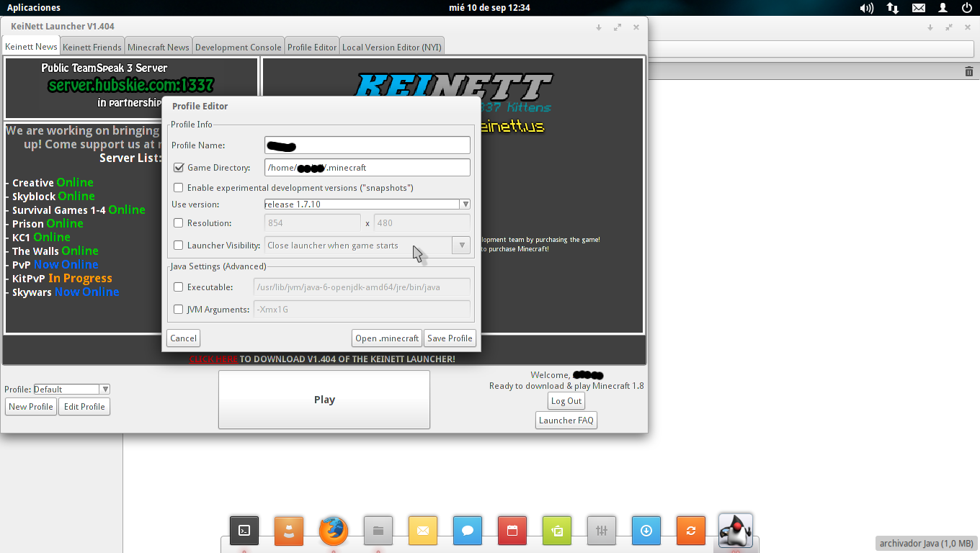Switch to Keinett News tab
980x553 pixels.
(31, 47)
